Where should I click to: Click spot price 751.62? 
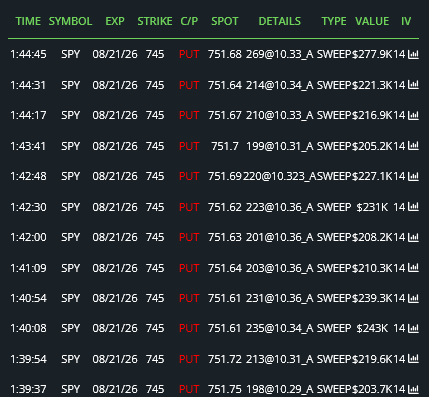[x=225, y=207]
